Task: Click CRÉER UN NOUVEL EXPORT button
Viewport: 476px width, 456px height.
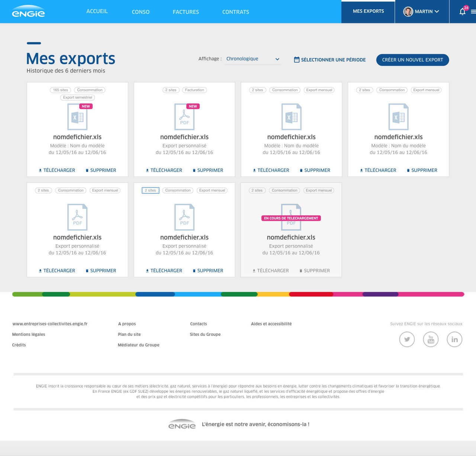Action: click(x=412, y=60)
